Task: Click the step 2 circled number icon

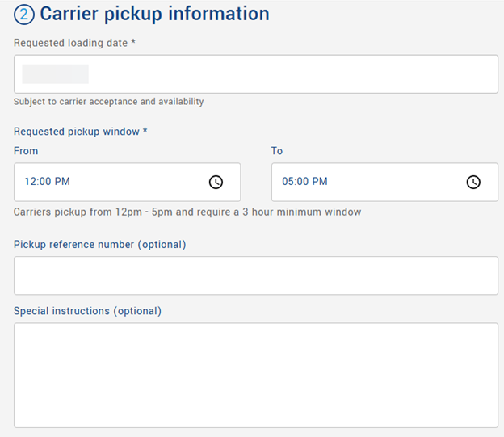Action: pyautogui.click(x=24, y=15)
